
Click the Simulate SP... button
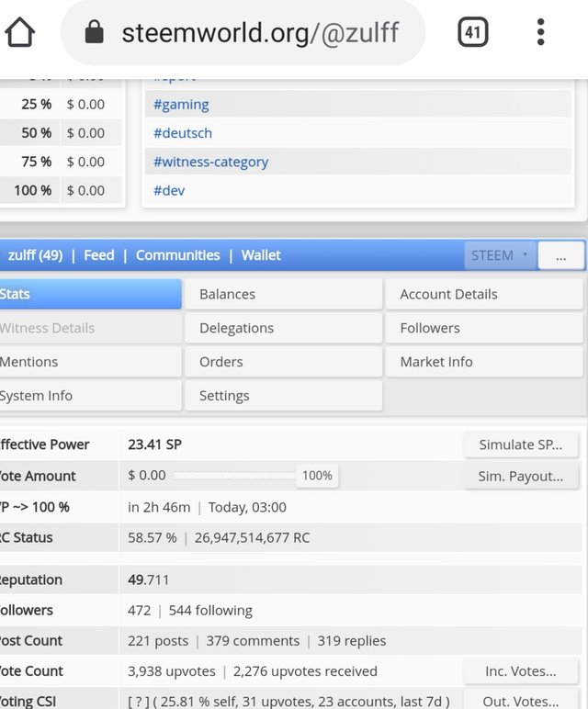(521, 445)
